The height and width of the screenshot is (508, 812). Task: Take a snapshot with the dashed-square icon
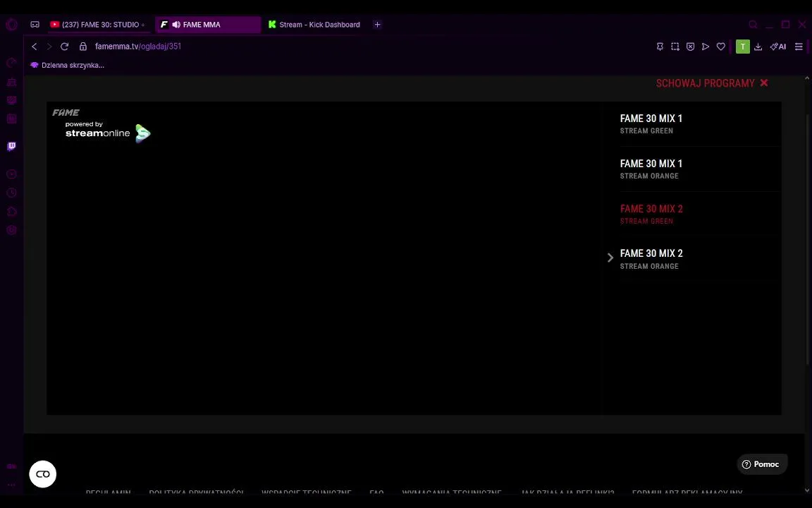[x=675, y=47]
